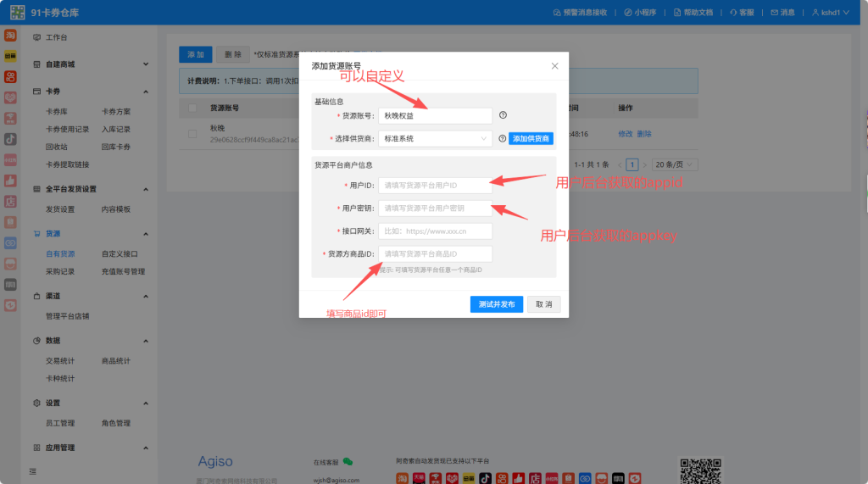Collapse the 卡券 sidebar section
The image size is (868, 484).
point(146,92)
